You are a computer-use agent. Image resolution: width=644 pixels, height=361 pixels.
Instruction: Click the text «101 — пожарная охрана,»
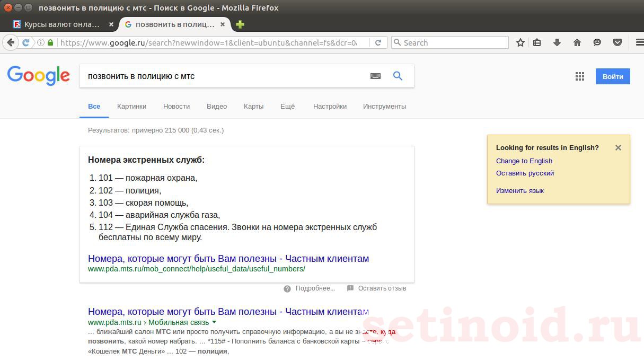[x=148, y=178]
